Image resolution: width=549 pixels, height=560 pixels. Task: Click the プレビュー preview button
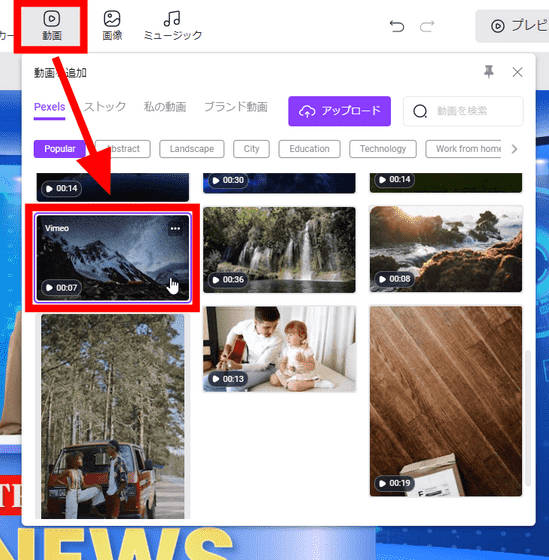pos(512,26)
